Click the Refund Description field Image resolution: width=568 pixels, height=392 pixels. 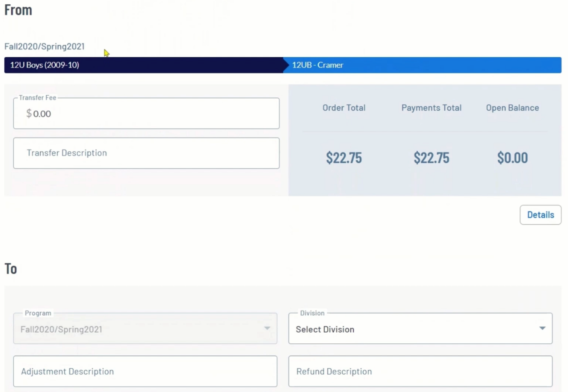coord(421,371)
